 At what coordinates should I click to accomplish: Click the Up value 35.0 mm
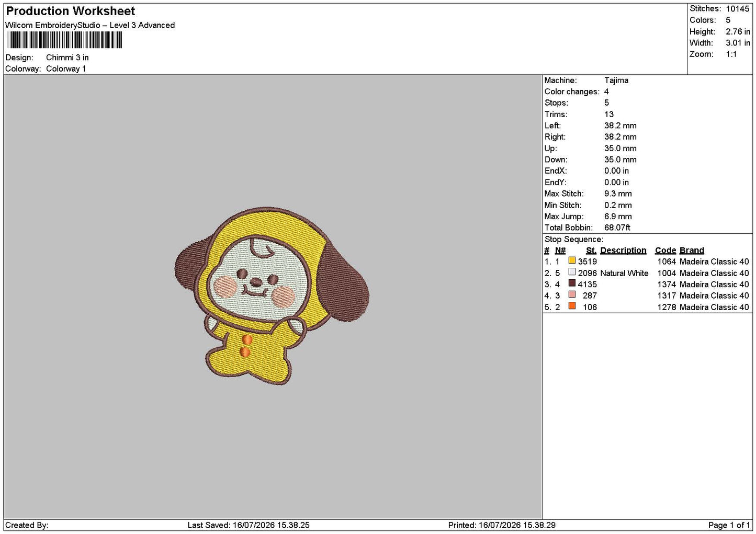(620, 148)
